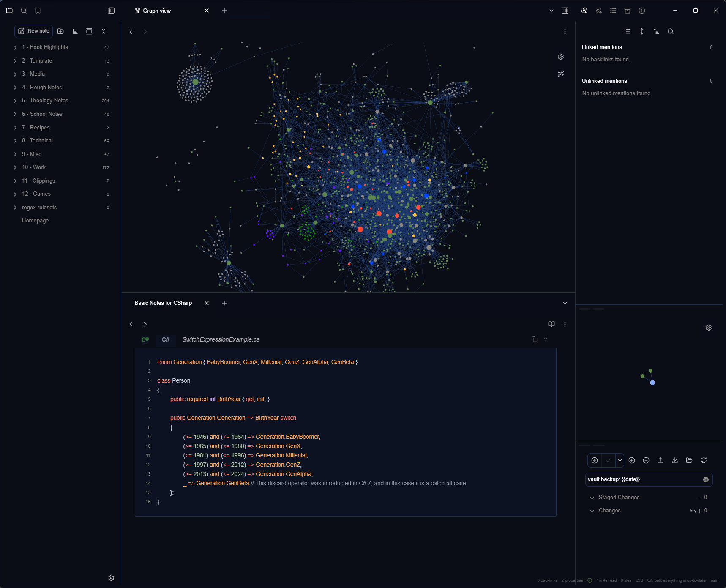Stage all changes with plus-circle icon

point(632,460)
